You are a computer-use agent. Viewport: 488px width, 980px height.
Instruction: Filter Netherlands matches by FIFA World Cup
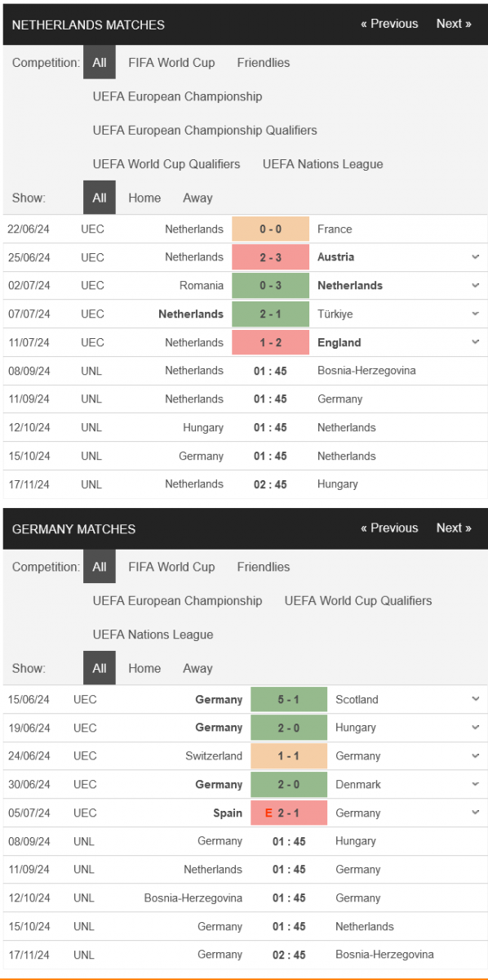[171, 62]
